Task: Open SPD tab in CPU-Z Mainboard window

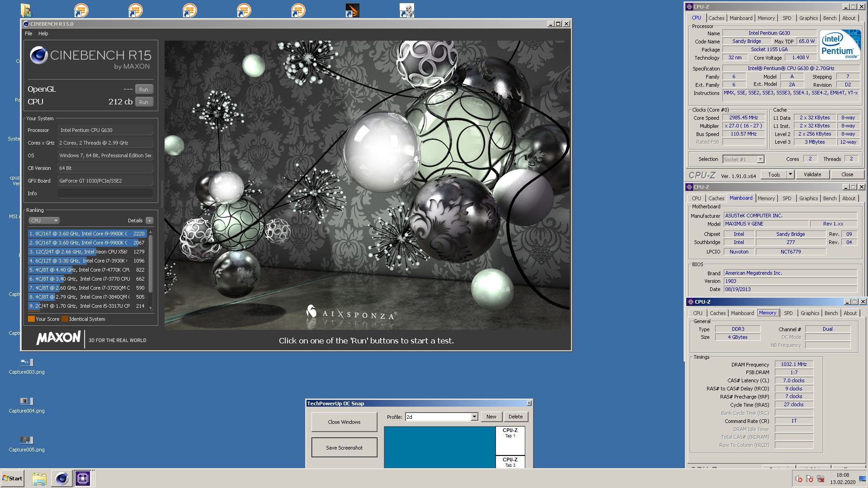Action: tap(787, 198)
